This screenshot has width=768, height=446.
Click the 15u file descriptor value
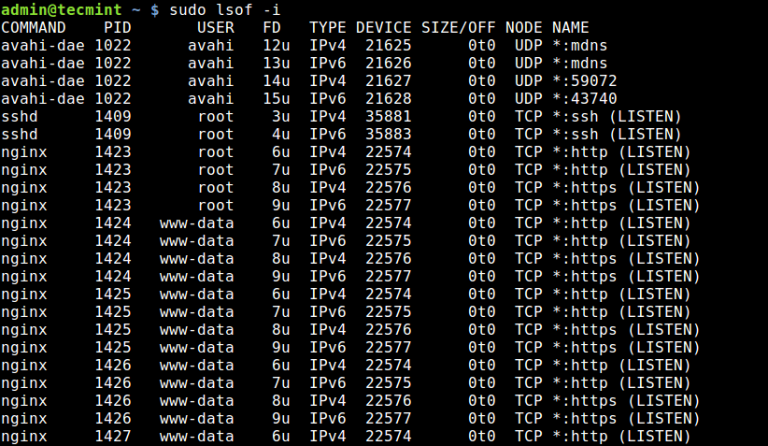pos(276,99)
